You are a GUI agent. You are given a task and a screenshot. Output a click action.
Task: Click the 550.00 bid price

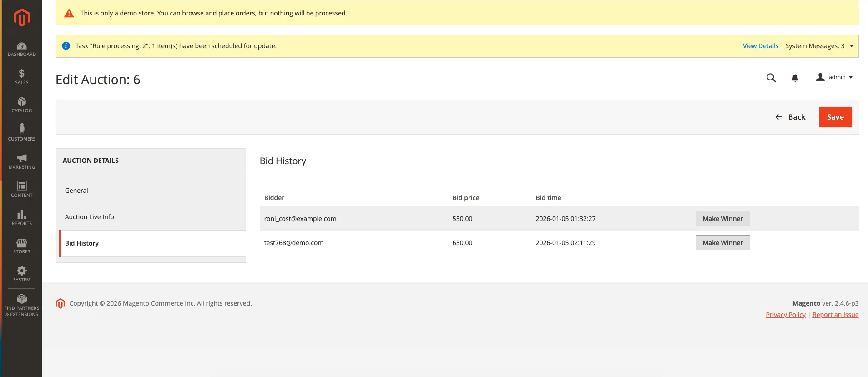coord(462,219)
